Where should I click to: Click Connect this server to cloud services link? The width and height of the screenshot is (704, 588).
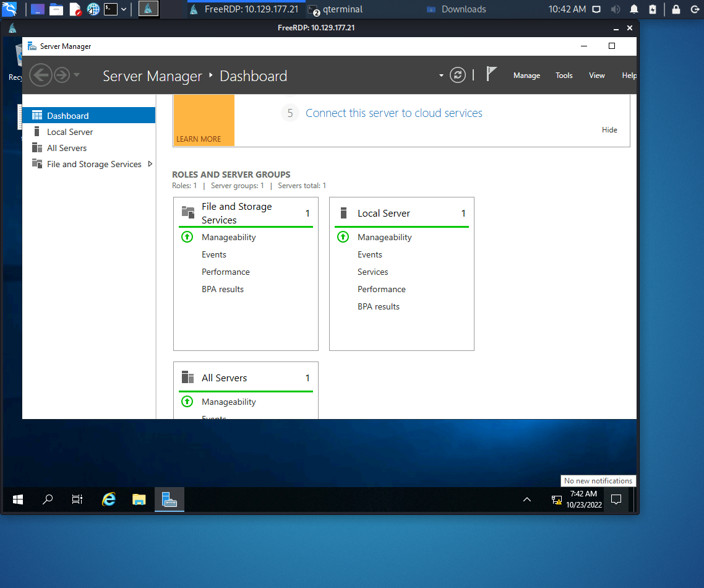[x=393, y=113]
